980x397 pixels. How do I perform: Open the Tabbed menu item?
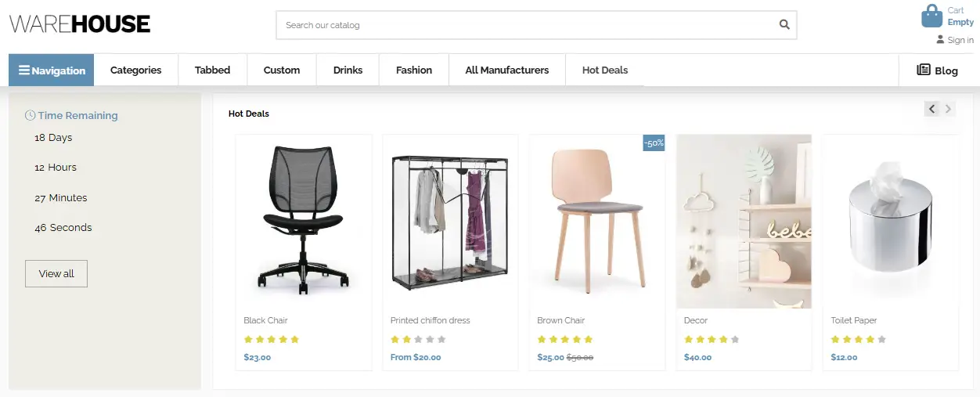point(212,70)
